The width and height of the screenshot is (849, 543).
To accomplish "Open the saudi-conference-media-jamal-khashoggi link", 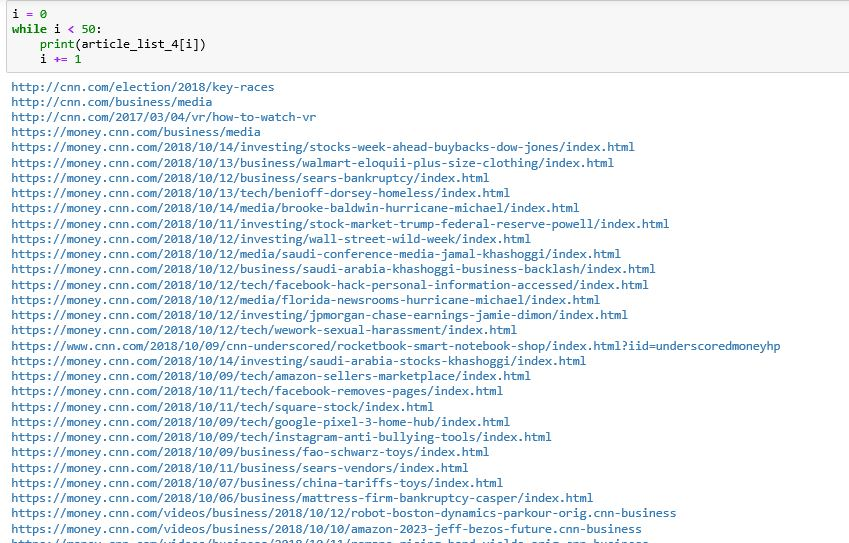I will 316,254.
